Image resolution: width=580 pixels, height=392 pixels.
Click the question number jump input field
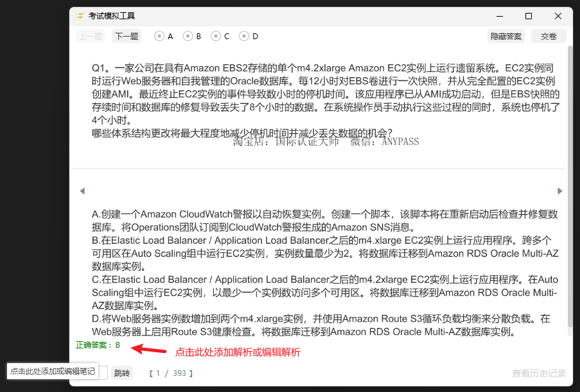pyautogui.click(x=101, y=373)
